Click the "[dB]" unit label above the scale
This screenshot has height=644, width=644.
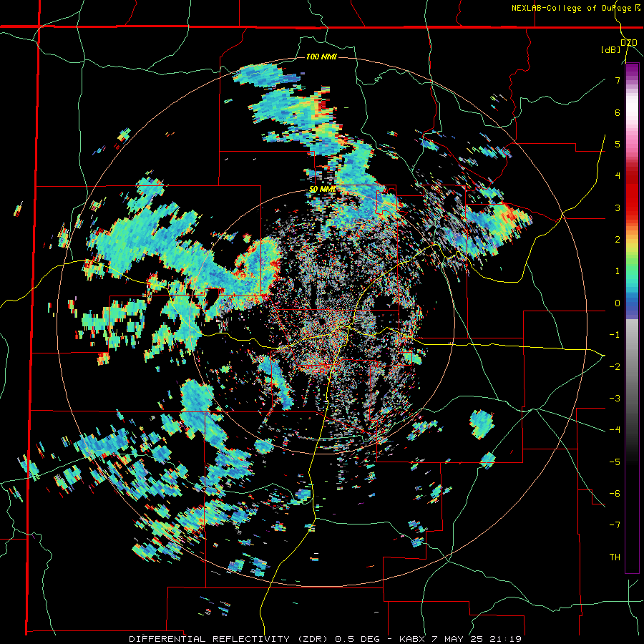click(x=610, y=49)
